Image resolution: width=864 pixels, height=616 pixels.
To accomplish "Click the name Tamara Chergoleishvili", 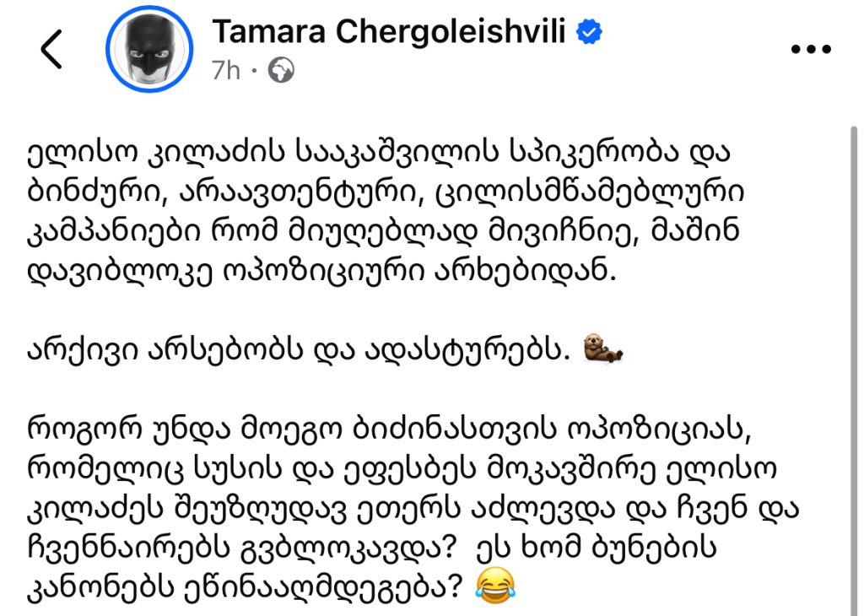I will click(391, 32).
